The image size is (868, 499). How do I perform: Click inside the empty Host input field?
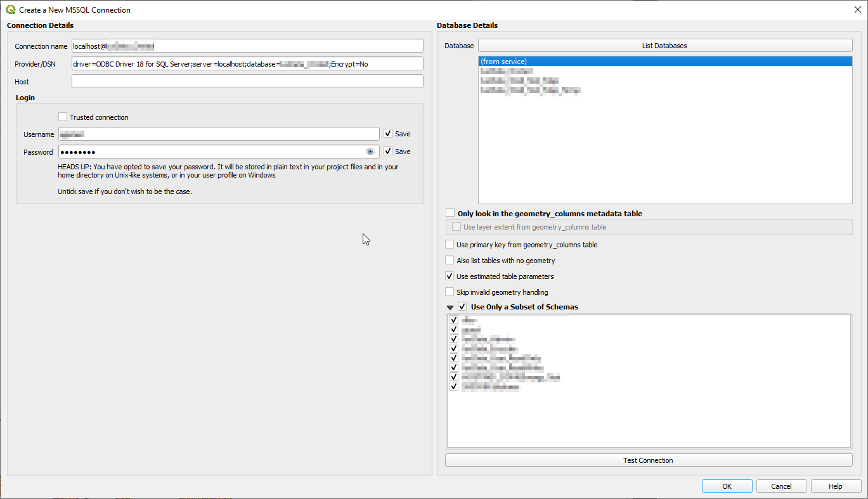(x=247, y=81)
